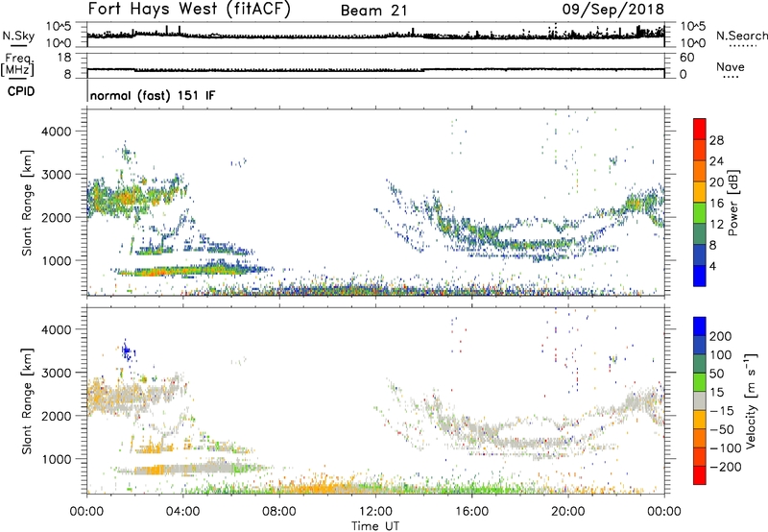Click the 'Beam 21' label

[x=373, y=11]
